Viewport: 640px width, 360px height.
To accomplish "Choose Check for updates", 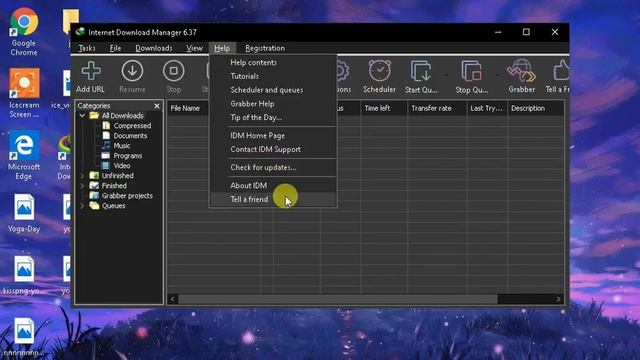I will 273,167.
